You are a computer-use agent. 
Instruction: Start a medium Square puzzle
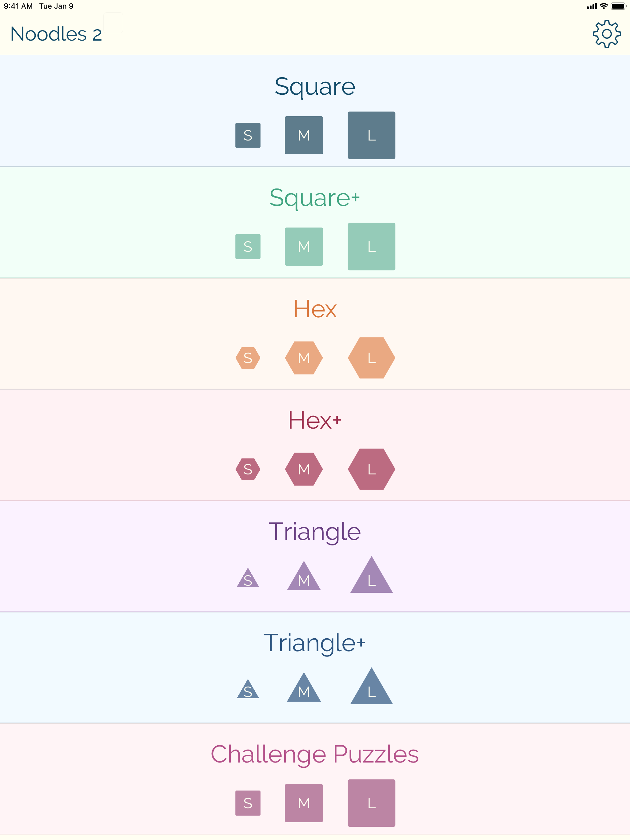tap(304, 135)
